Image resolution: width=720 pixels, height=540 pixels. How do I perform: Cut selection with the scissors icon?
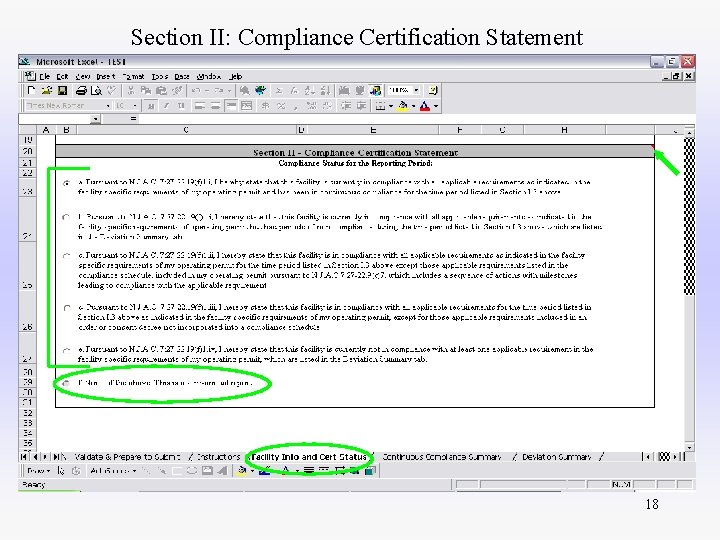point(131,90)
